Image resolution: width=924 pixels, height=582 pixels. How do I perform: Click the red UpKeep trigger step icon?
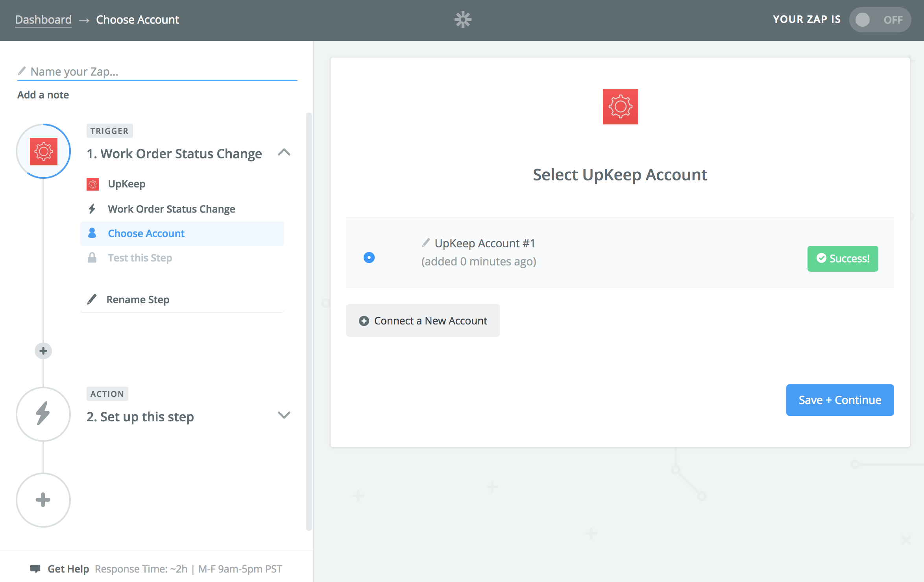pos(43,152)
